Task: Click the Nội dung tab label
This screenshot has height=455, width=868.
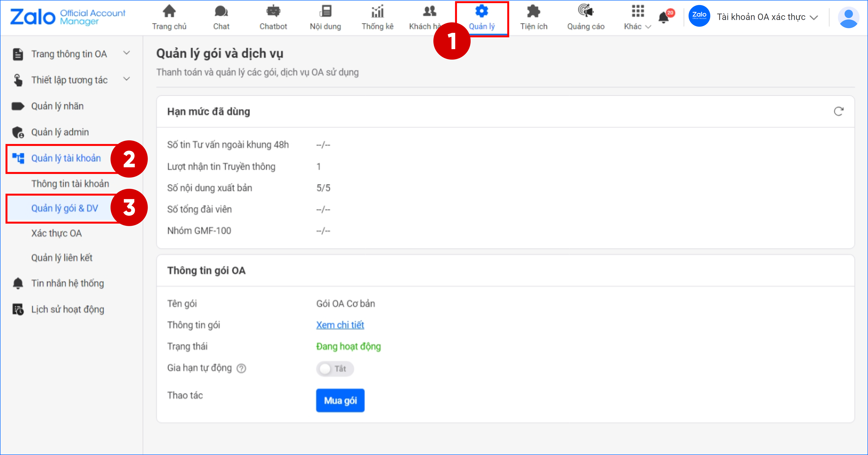Action: point(325,27)
